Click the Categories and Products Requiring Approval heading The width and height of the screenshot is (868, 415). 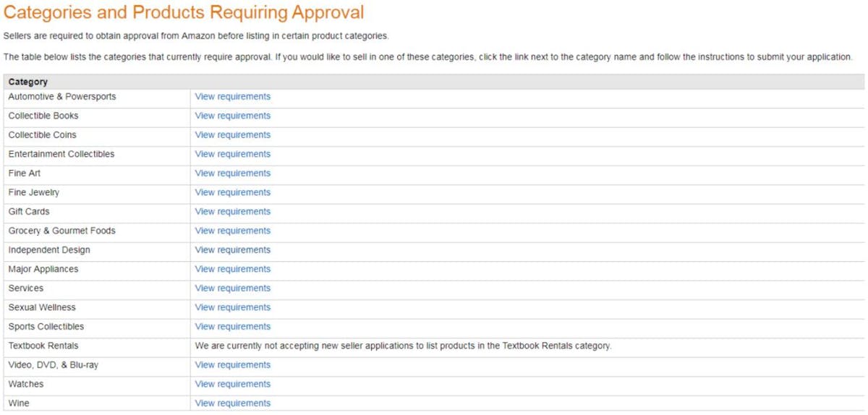click(184, 12)
